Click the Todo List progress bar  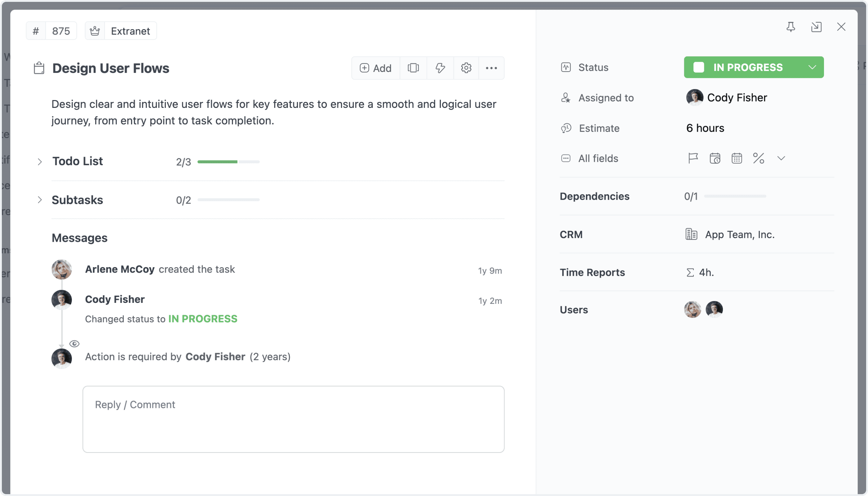point(228,162)
